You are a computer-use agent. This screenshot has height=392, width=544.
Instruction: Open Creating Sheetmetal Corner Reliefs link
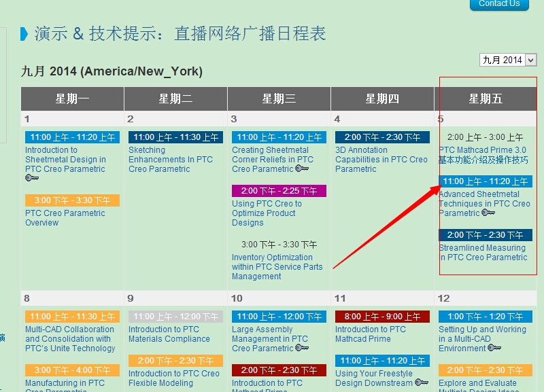[x=273, y=160]
